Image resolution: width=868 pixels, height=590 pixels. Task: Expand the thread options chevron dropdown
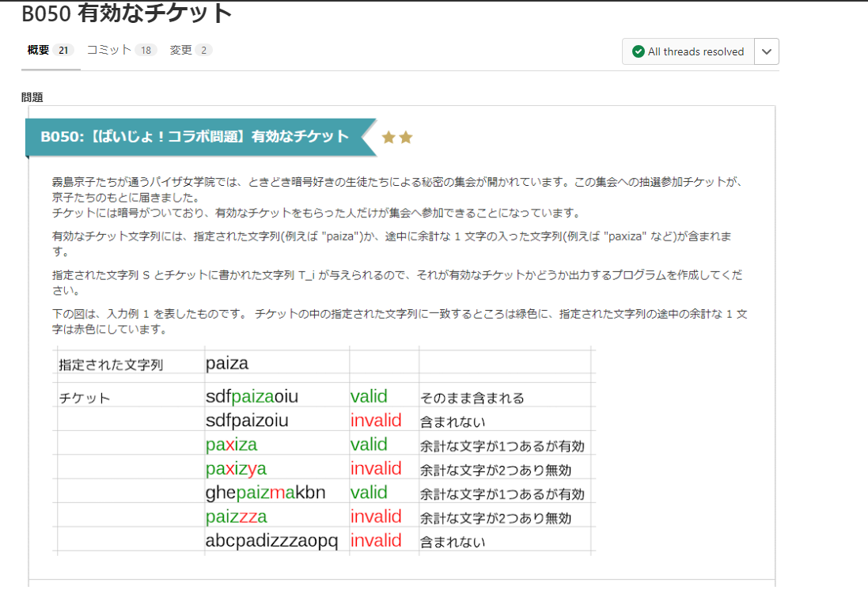[766, 51]
